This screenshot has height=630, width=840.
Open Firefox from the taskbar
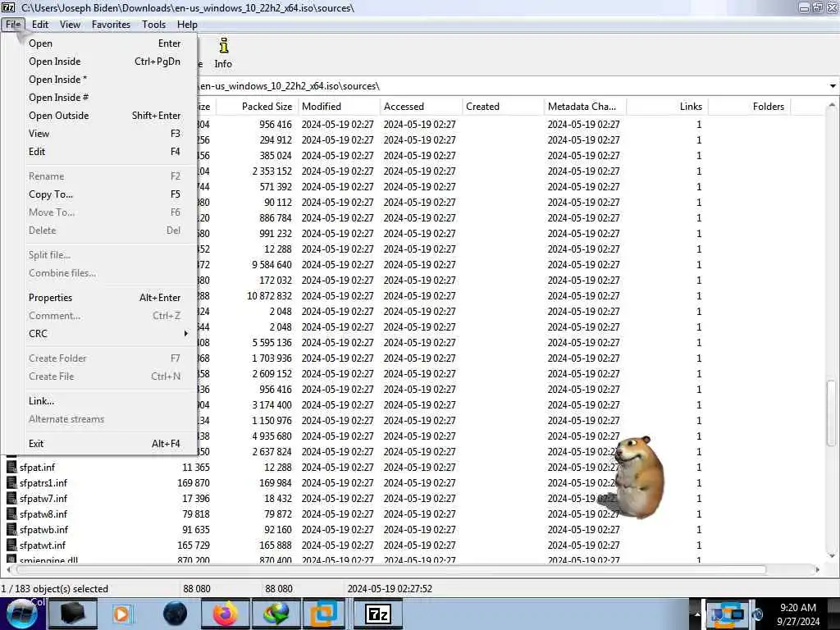(x=226, y=614)
